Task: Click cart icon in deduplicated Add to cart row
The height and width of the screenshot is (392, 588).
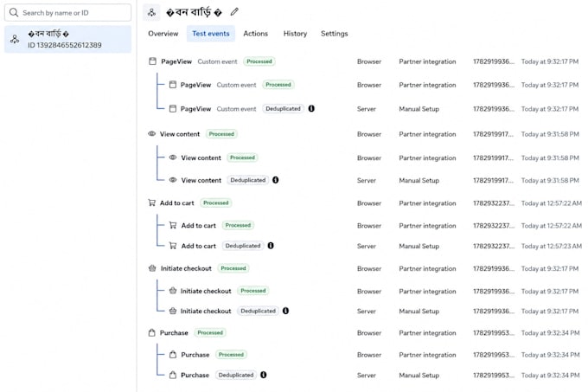Action: [172, 246]
